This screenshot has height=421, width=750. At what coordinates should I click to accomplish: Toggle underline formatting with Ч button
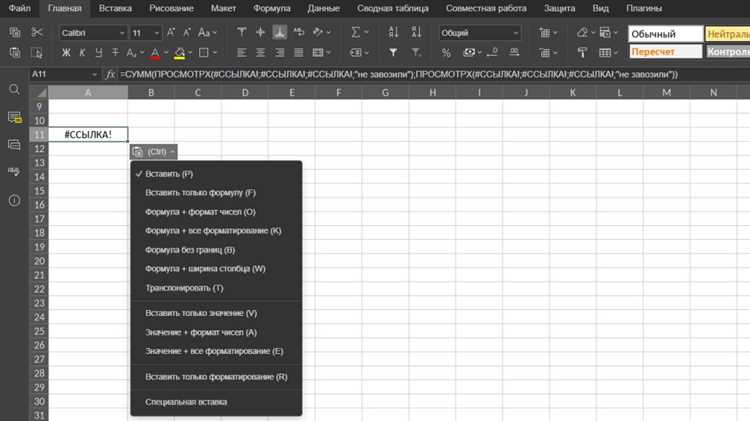tap(99, 53)
